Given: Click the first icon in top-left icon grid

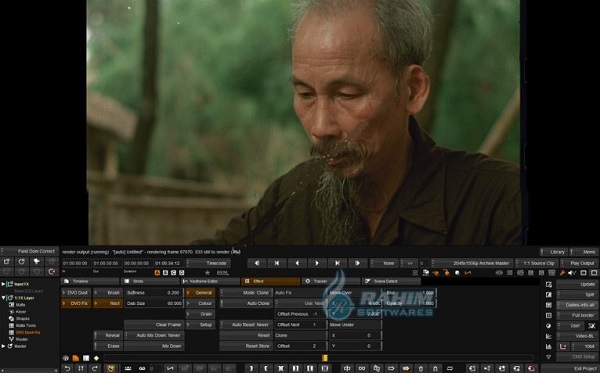Looking at the screenshot, I should point(7,262).
